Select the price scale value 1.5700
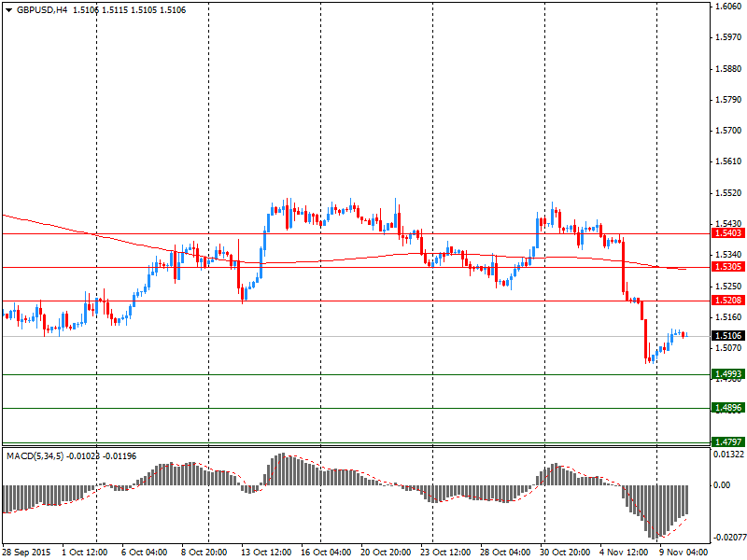This screenshot has width=747, height=560. 729,131
